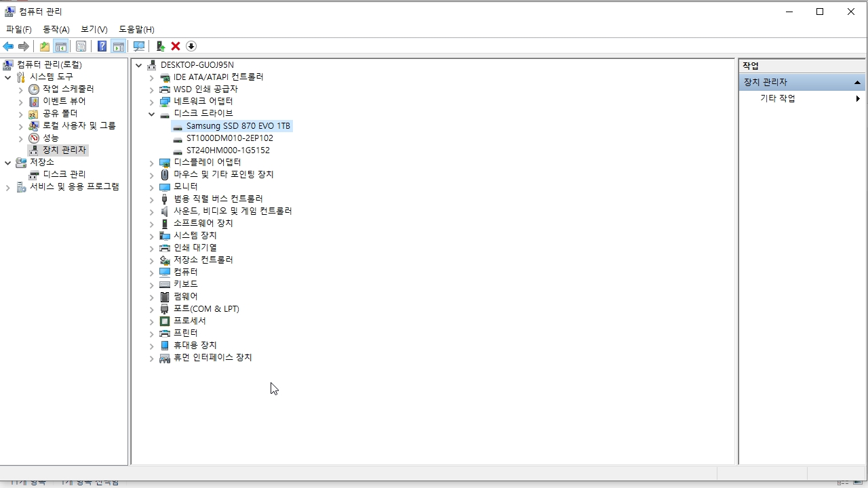Image resolution: width=868 pixels, height=488 pixels.
Task: Toggle the Action pane visibility icon
Action: [119, 45]
